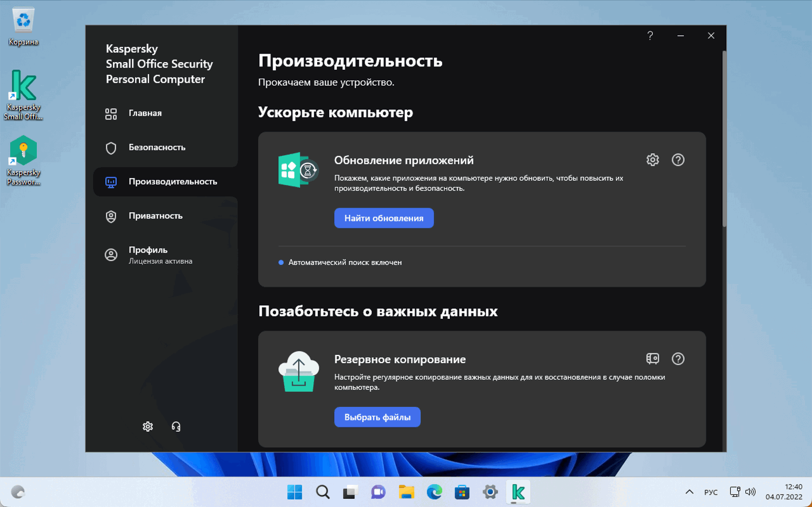This screenshot has height=507, width=812.
Task: Open backup storage manager icon for Резервное копирование
Action: pos(653,359)
